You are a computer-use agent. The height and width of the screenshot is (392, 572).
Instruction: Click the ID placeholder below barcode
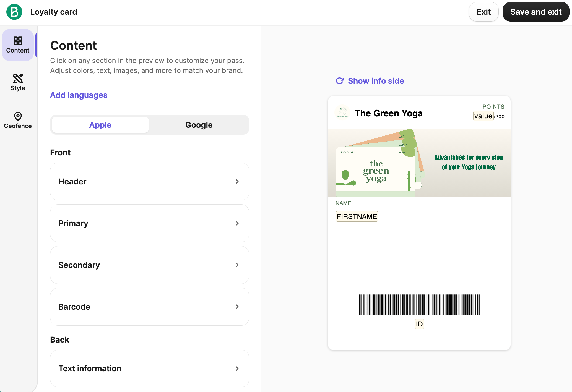[x=419, y=324]
